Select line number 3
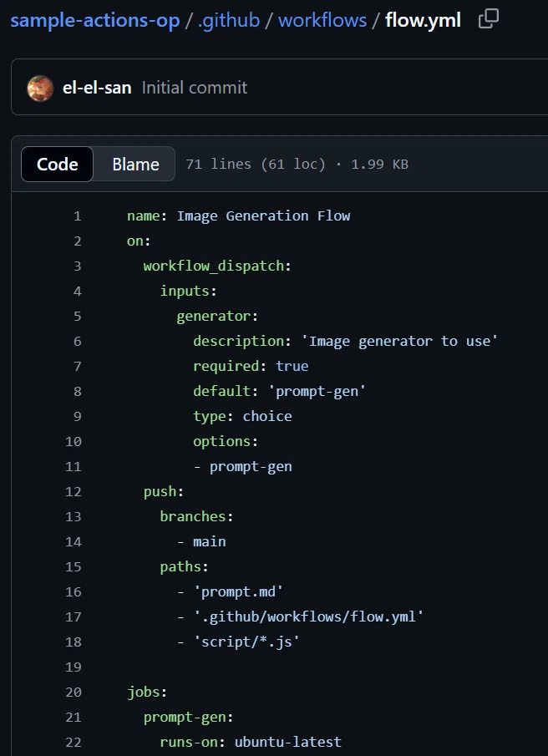The width and height of the screenshot is (548, 756). (x=77, y=266)
